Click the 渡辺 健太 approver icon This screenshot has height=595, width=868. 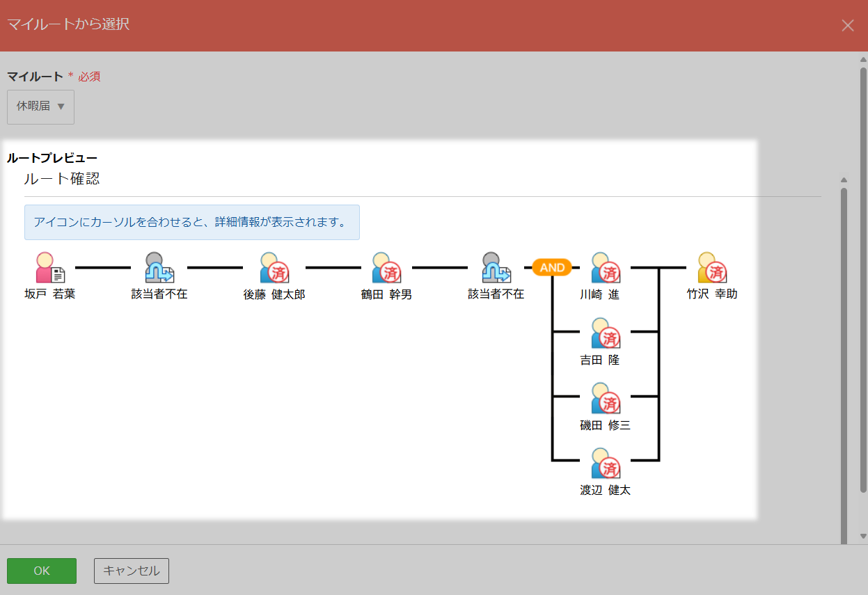pos(605,463)
